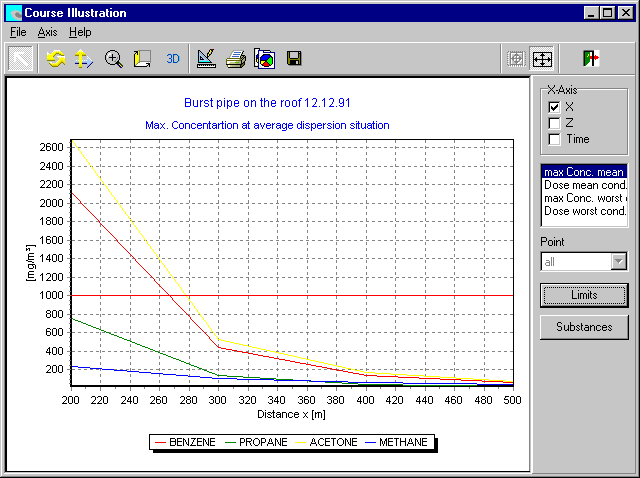The image size is (640, 478).
Task: Open the Axis menu
Action: [x=47, y=32]
